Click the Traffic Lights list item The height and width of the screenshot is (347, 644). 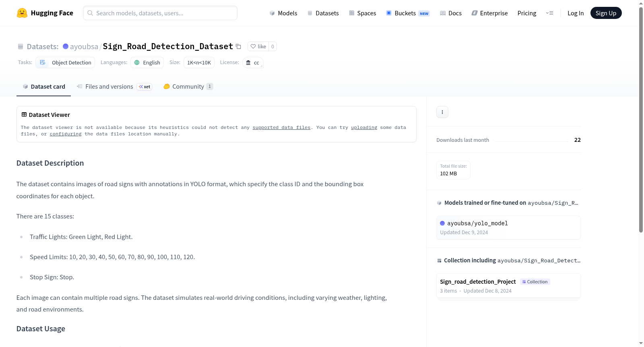81,237
